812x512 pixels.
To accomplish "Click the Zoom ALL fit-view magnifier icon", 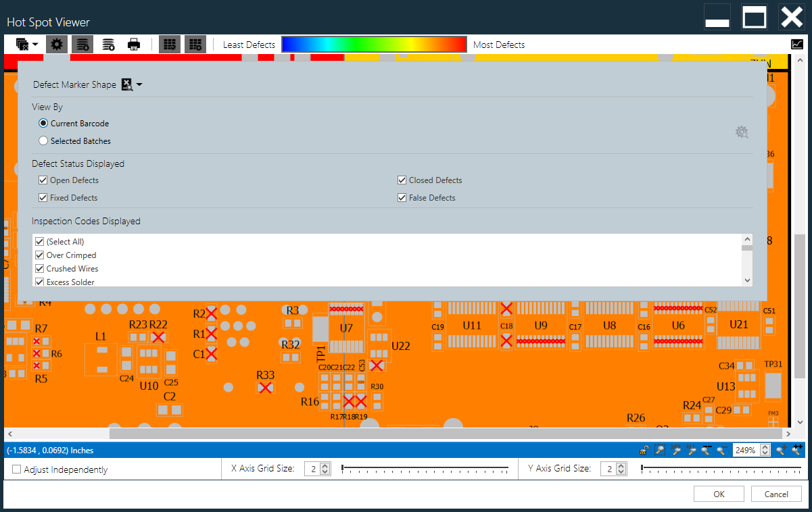I will coord(691,451).
